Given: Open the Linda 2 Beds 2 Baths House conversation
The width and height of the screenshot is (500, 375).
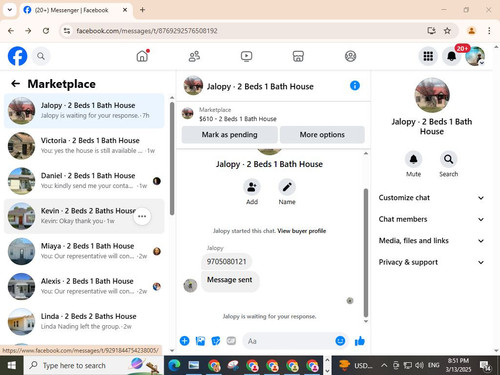Looking at the screenshot, I should tap(84, 322).
